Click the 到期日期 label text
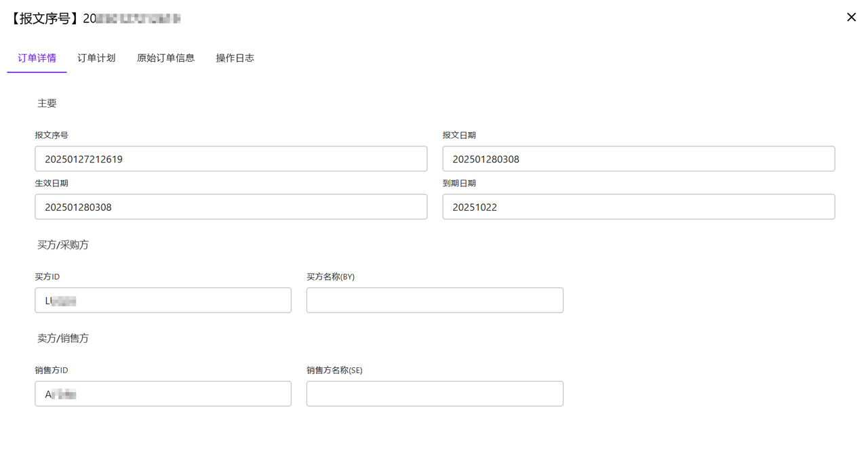Viewport: 868px width, 473px height. pyautogui.click(x=459, y=184)
